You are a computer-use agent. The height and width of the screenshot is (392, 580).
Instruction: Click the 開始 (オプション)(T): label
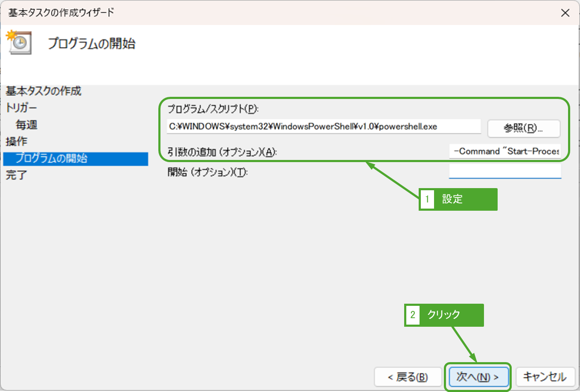pos(207,172)
